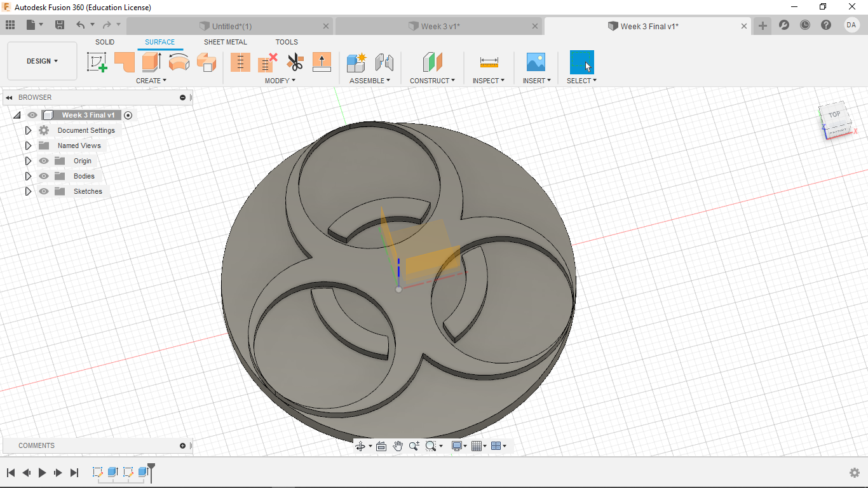Image resolution: width=868 pixels, height=488 pixels.
Task: Expand the Origin folder
Action: tap(28, 161)
